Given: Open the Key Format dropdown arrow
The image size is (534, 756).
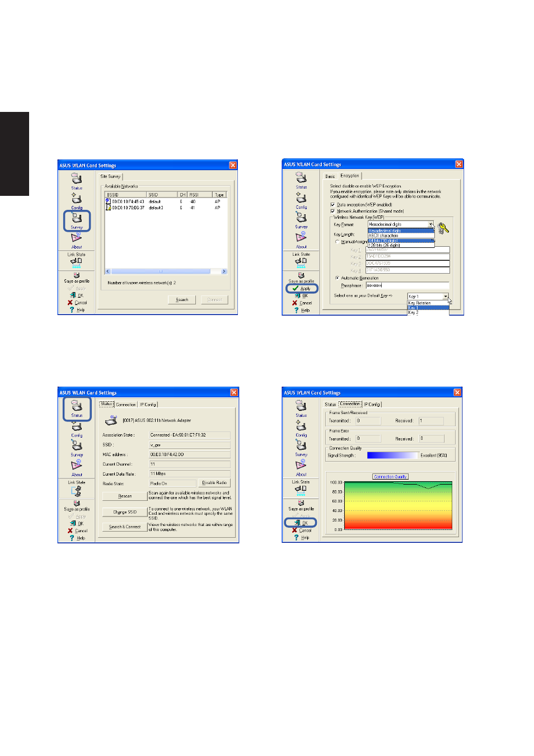Looking at the screenshot, I should pos(431,224).
